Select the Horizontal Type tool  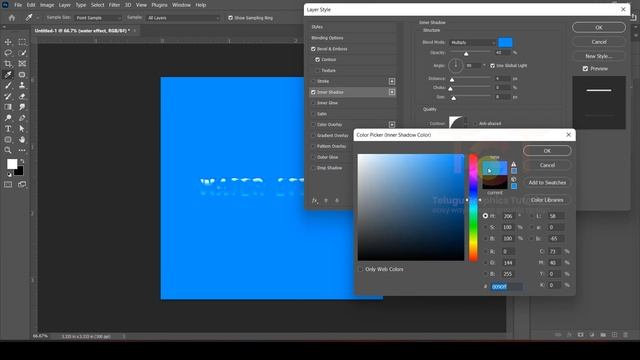[x=8, y=129]
